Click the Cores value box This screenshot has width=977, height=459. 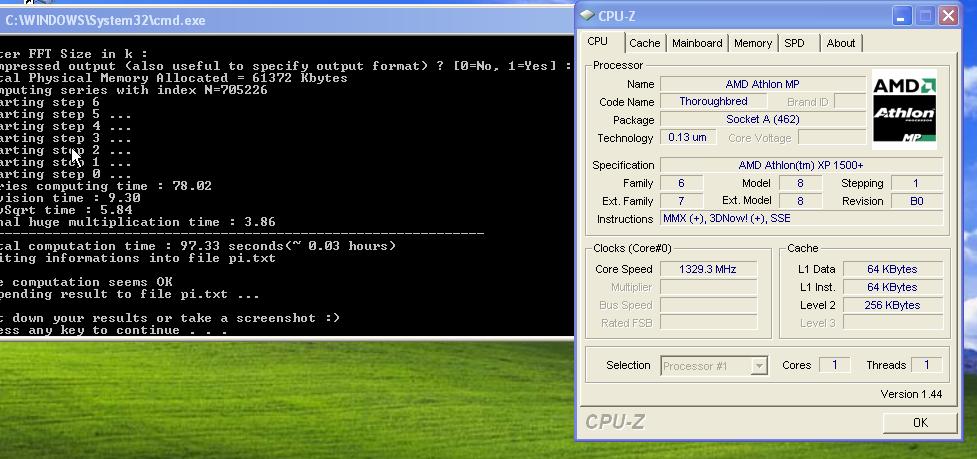834,365
